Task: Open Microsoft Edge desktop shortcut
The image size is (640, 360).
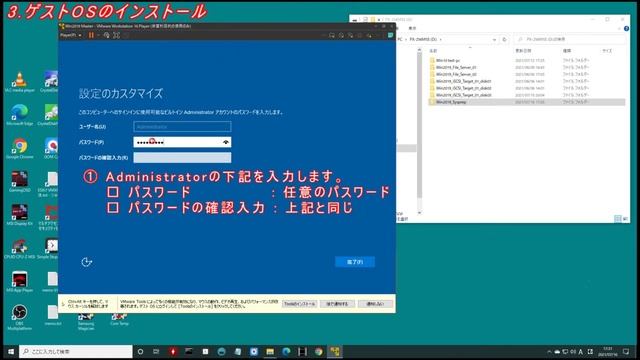Action: (x=20, y=115)
